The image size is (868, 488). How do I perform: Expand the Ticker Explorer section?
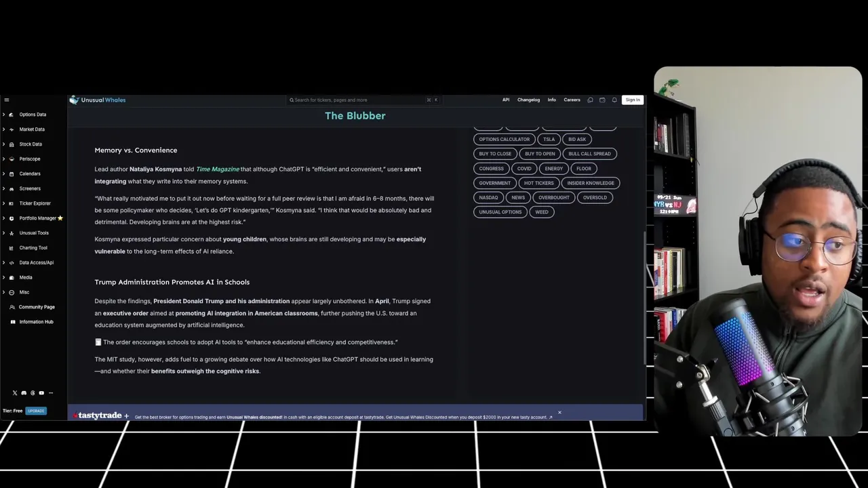(4, 203)
